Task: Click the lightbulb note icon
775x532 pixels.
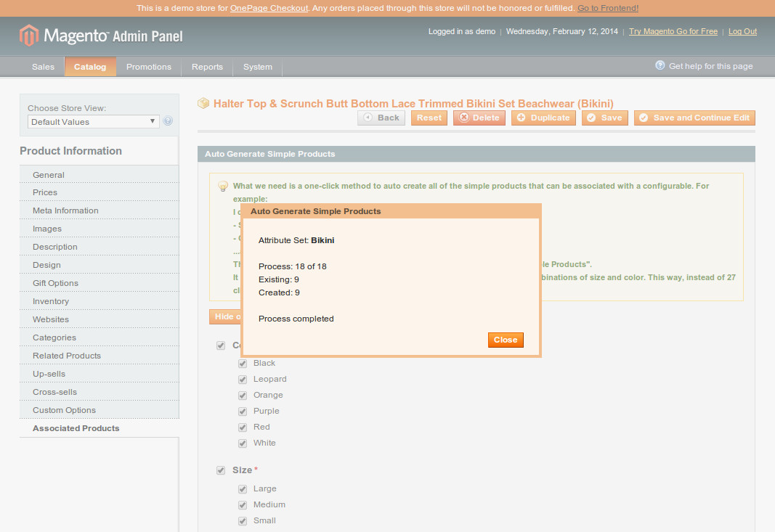Action: [x=223, y=187]
